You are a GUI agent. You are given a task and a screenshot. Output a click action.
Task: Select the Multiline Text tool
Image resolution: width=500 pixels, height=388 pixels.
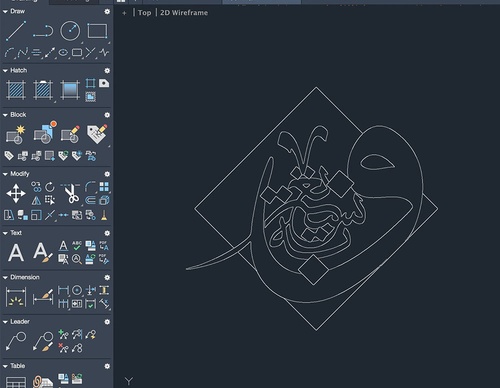(x=16, y=252)
